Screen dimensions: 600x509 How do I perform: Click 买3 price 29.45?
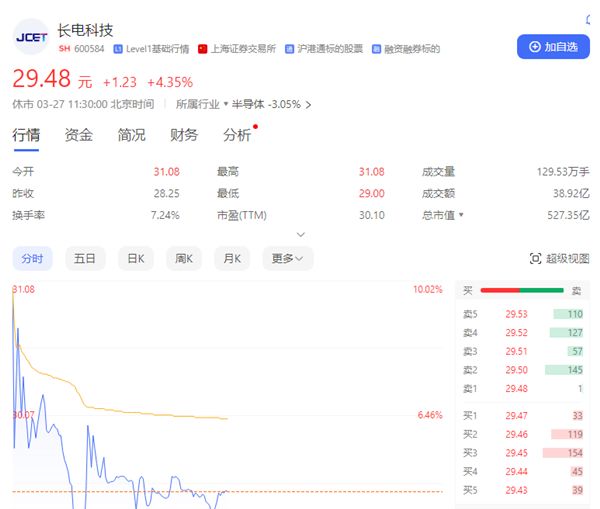click(x=516, y=453)
